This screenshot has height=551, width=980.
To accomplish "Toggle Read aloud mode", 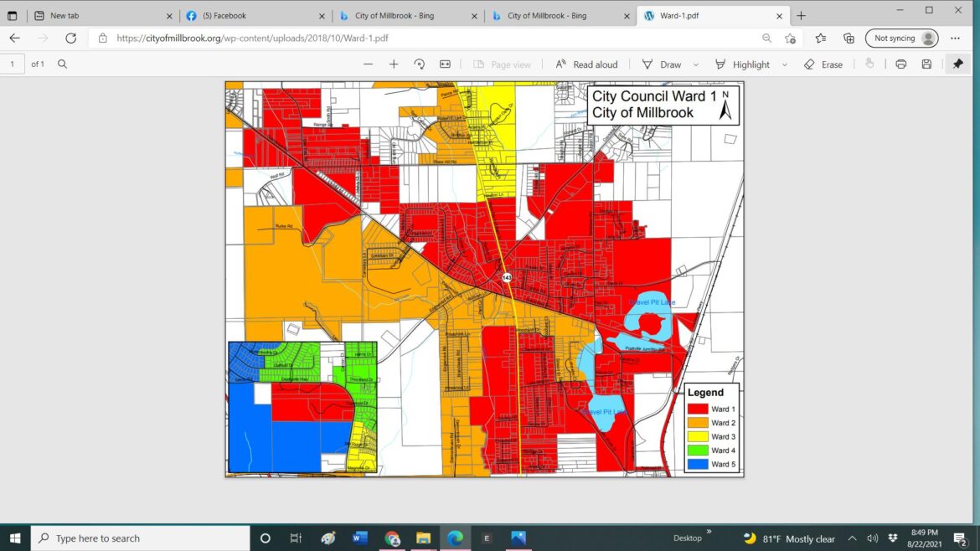I will coord(586,64).
